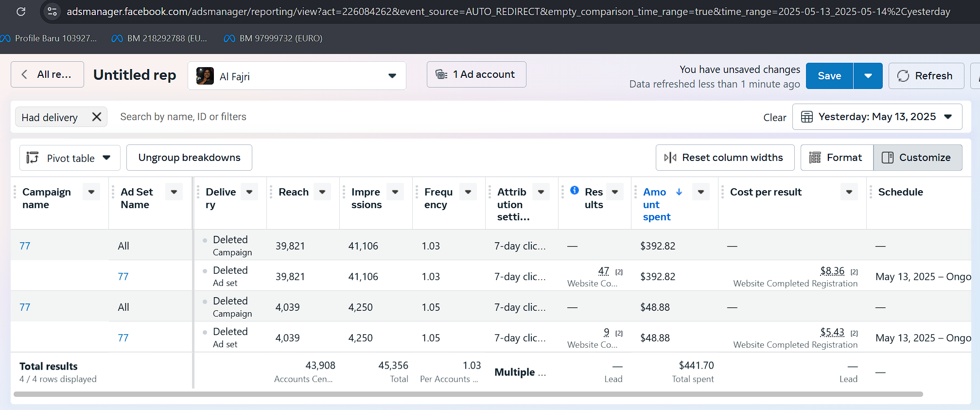This screenshot has height=410, width=980.
Task: Click the Ungroup breakdowns button
Action: click(189, 158)
